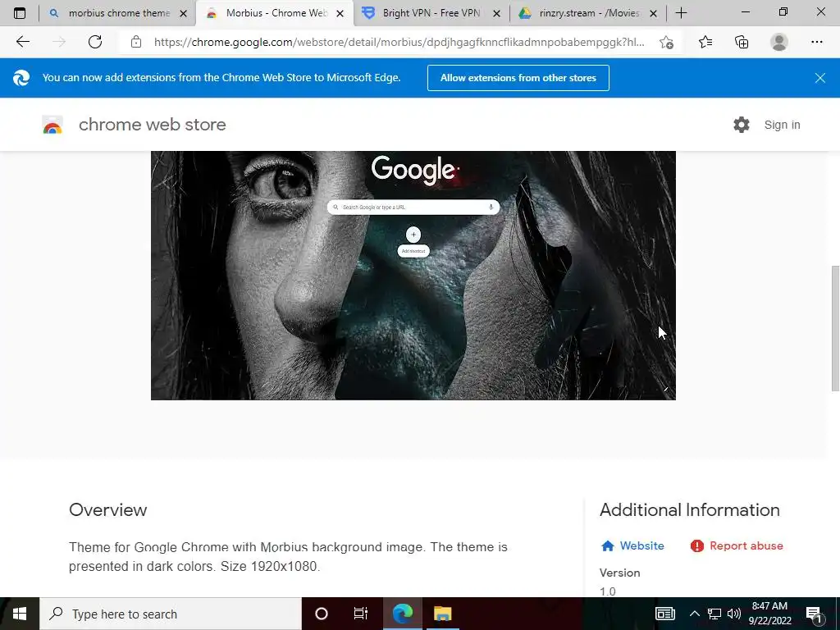Open Favorites list icon
840x630 pixels.
coord(705,42)
